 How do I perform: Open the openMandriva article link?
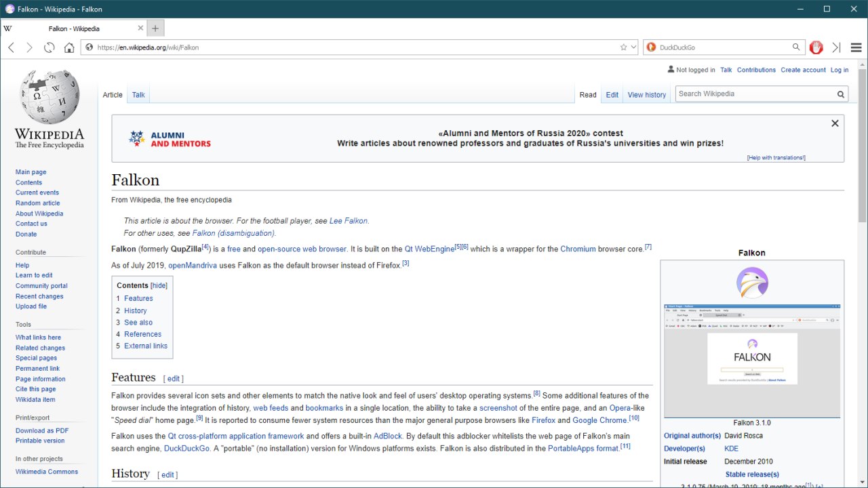tap(193, 266)
